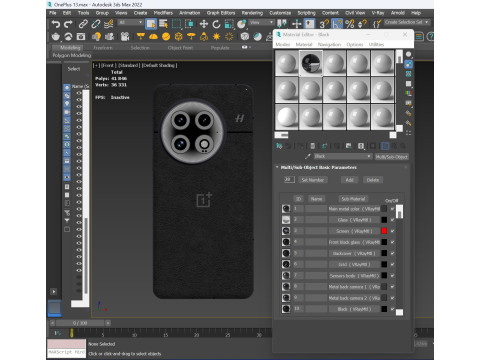Image resolution: width=480 pixels, height=360 pixels.
Task: Click the Delete sub-material button
Action: [x=373, y=180]
